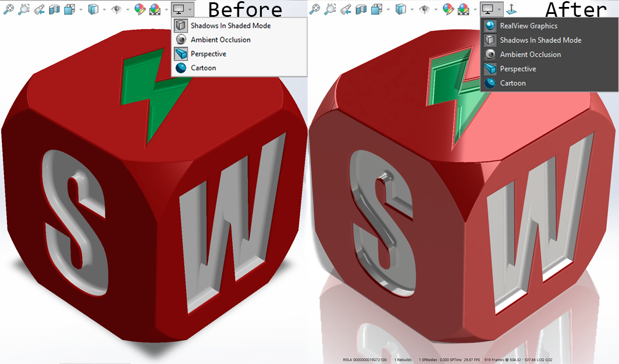Click Zoom to Area in the After toolbar

click(330, 9)
